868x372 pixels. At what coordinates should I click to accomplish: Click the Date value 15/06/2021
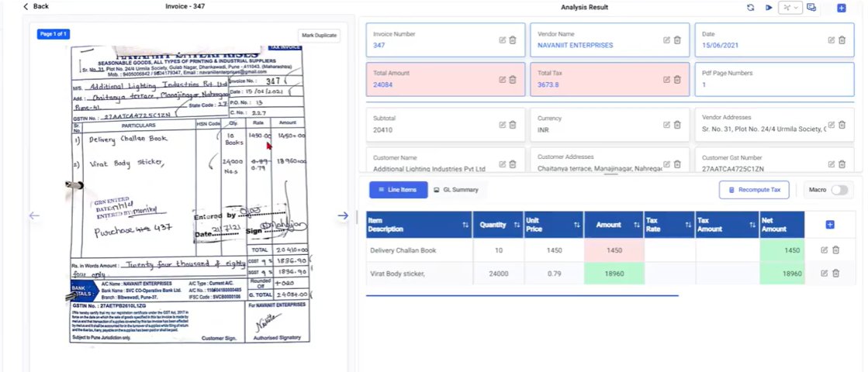pyautogui.click(x=720, y=45)
